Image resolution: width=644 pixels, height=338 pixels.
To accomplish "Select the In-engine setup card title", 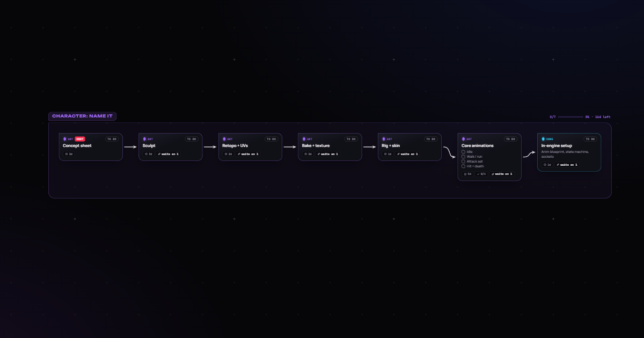I will click(557, 145).
